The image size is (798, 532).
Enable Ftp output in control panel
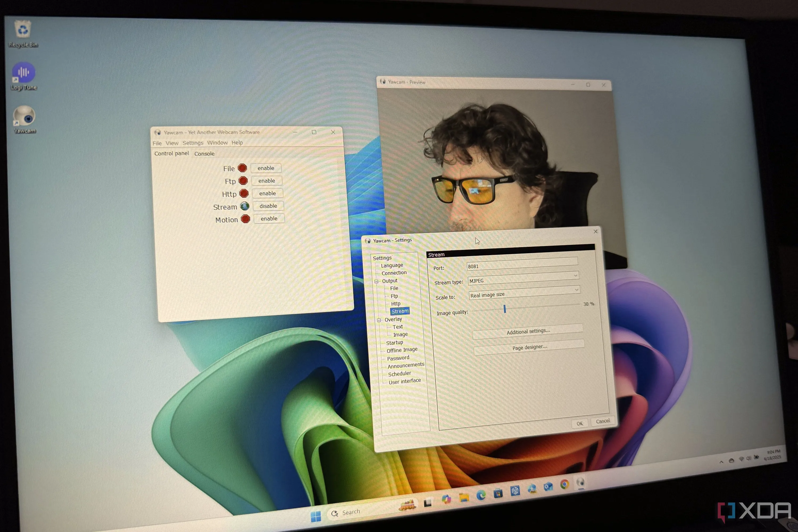267,181
